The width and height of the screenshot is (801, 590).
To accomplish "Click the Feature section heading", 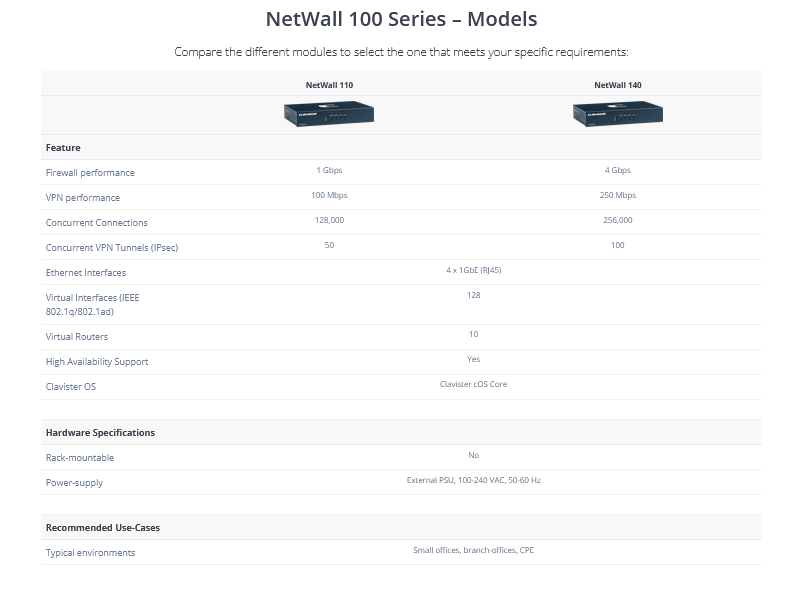I will click(63, 148).
